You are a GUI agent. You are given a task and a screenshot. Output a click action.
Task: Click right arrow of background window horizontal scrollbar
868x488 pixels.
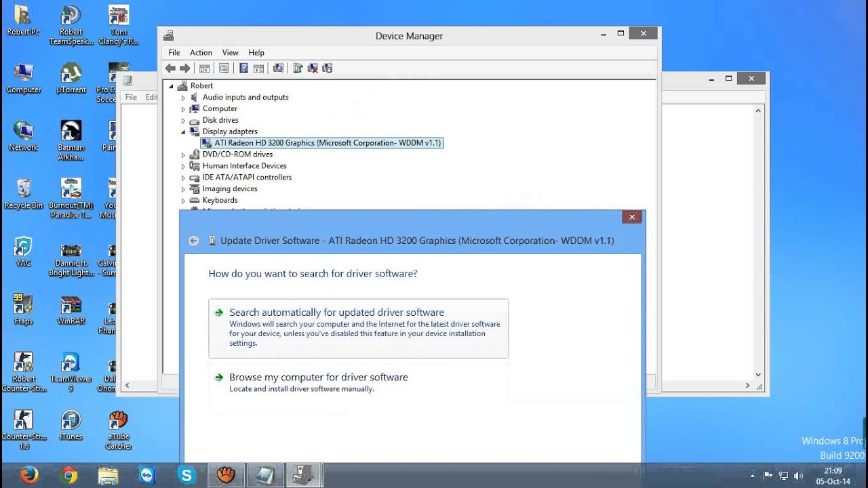(748, 386)
